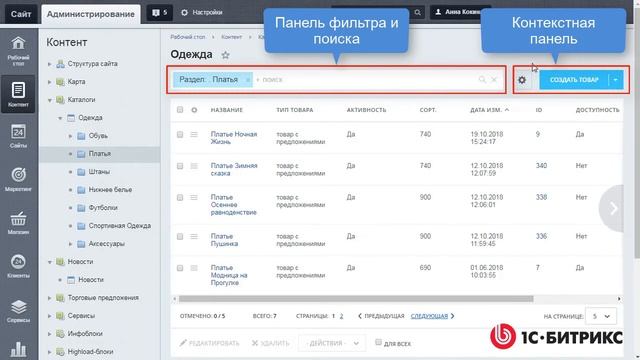
Task: Open row menu for Платье Зимняя сказка
Action: (x=194, y=166)
